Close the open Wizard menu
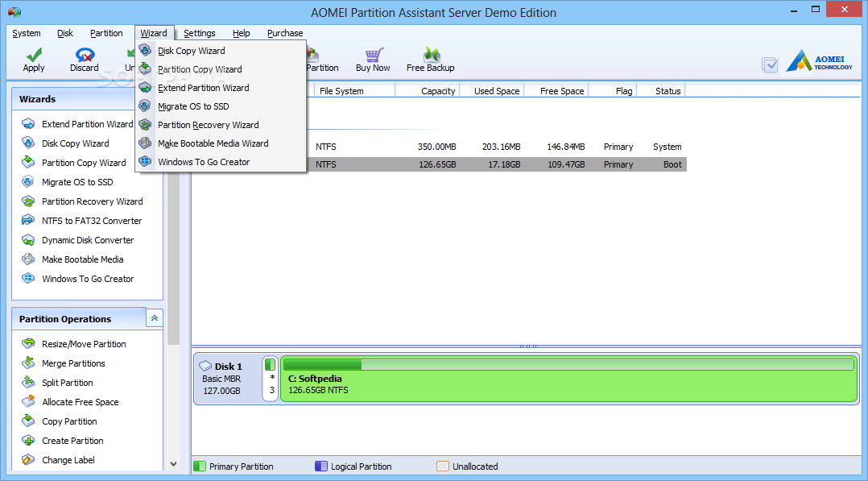The height and width of the screenshot is (481, 868). [x=154, y=33]
